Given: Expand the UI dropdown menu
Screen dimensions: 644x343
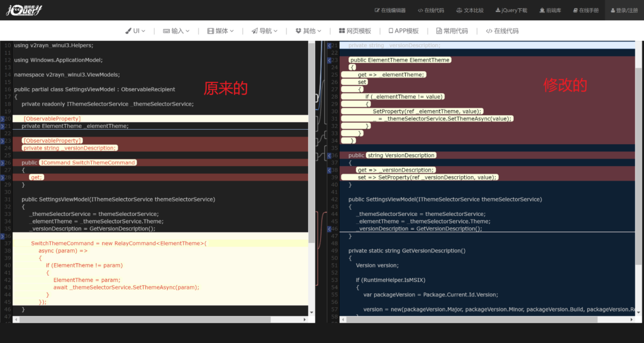Looking at the screenshot, I should click(135, 31).
